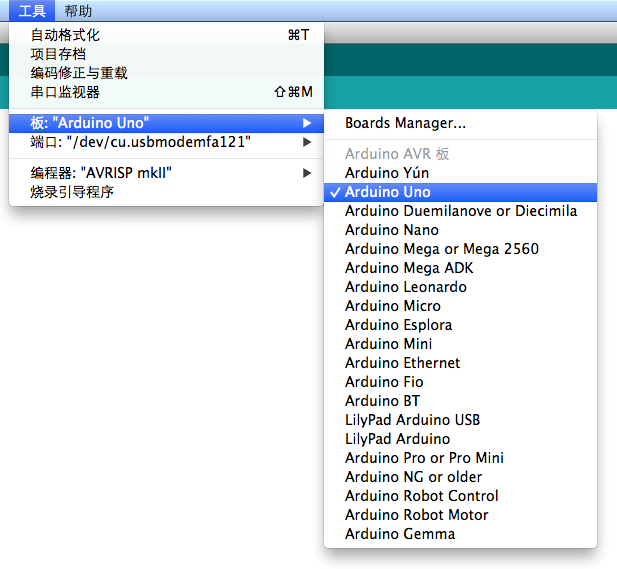Viewport: 617px width, 569px height.
Task: Choose Arduino Nano board
Action: tap(391, 230)
